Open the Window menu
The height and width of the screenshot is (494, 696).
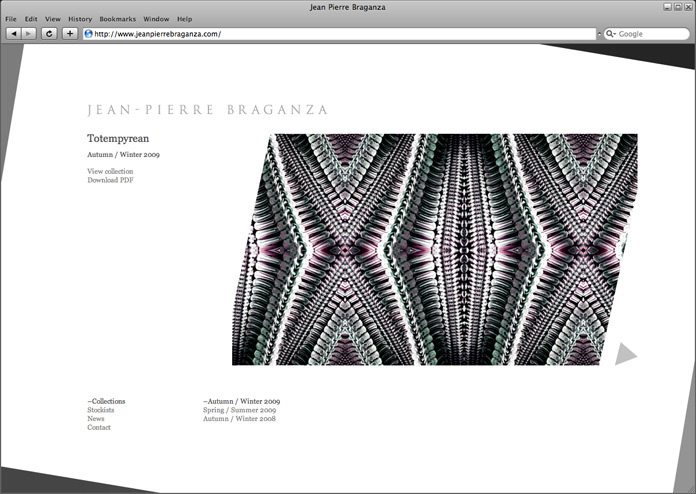tap(156, 19)
